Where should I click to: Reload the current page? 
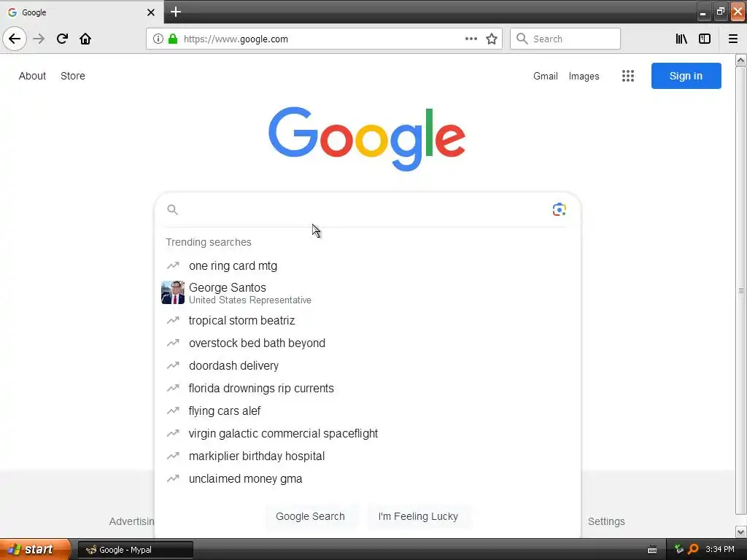point(62,39)
